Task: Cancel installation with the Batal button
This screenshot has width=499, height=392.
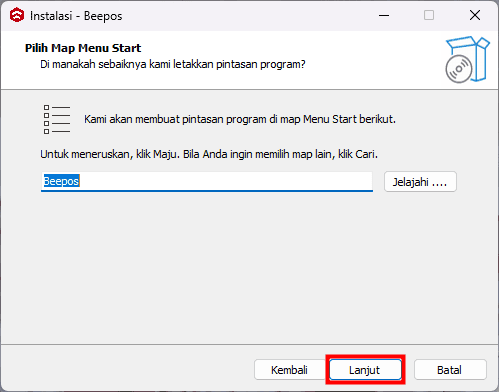Action: [x=450, y=370]
